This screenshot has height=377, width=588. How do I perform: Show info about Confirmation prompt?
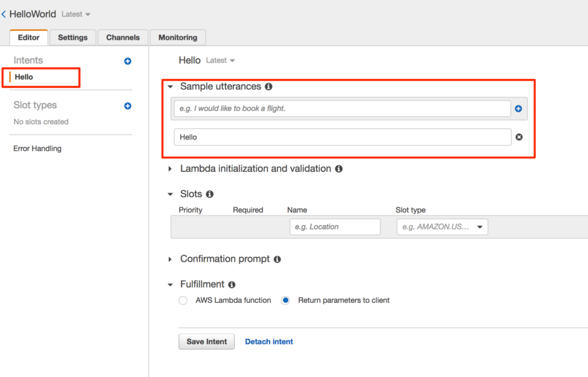[x=277, y=259]
